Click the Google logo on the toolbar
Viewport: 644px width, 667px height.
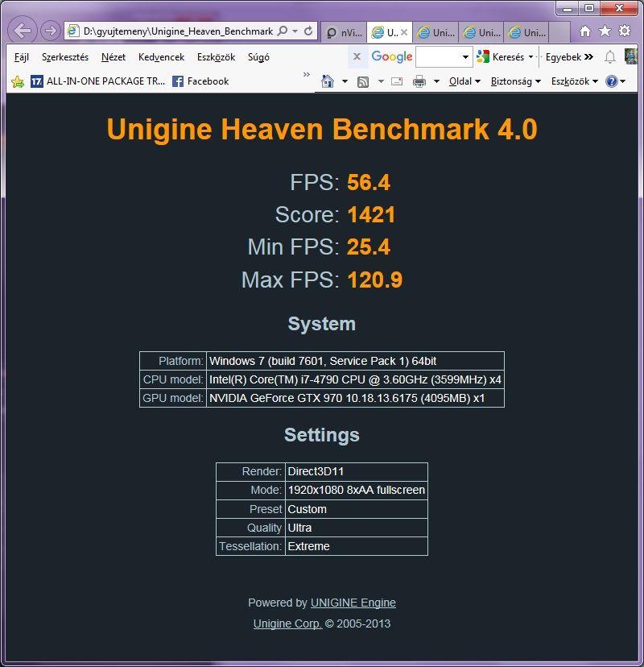[x=391, y=56]
